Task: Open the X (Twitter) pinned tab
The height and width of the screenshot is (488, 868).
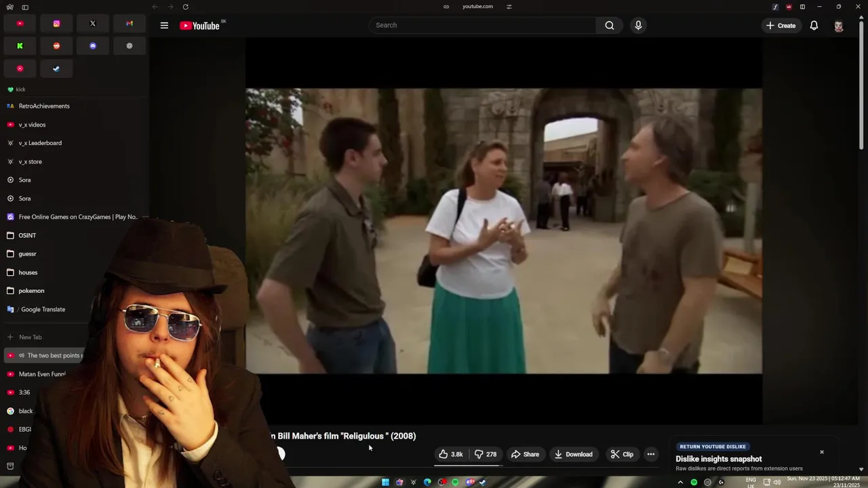Action: point(93,23)
